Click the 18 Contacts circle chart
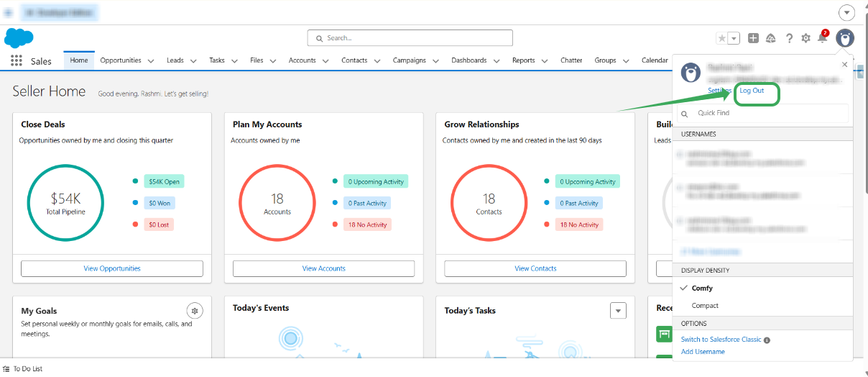The width and height of the screenshot is (868, 377). (489, 203)
